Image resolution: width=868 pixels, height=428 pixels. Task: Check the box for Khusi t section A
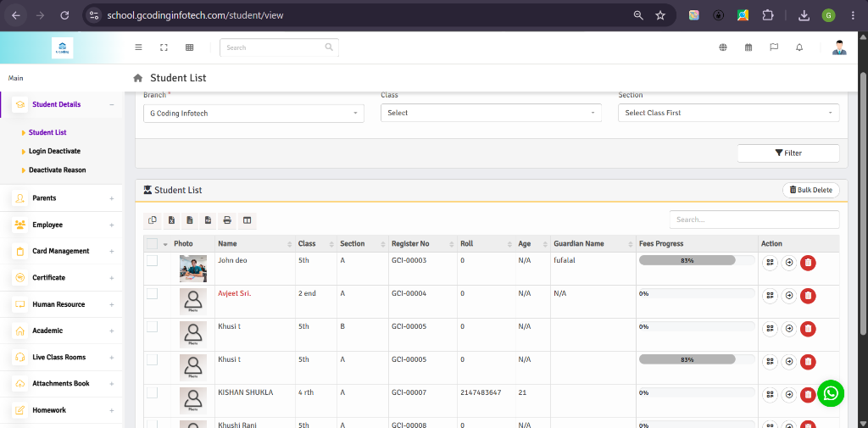[153, 359]
